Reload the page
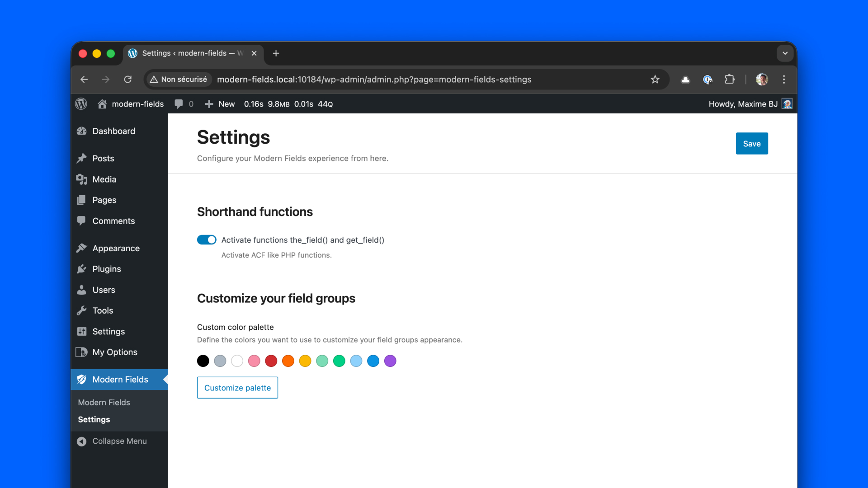 (x=128, y=80)
